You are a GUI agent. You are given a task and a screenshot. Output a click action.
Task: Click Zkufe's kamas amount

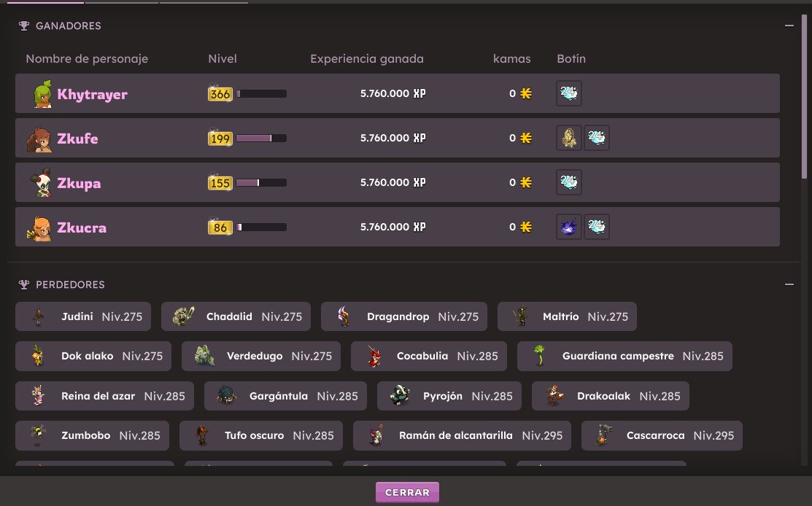(512, 138)
